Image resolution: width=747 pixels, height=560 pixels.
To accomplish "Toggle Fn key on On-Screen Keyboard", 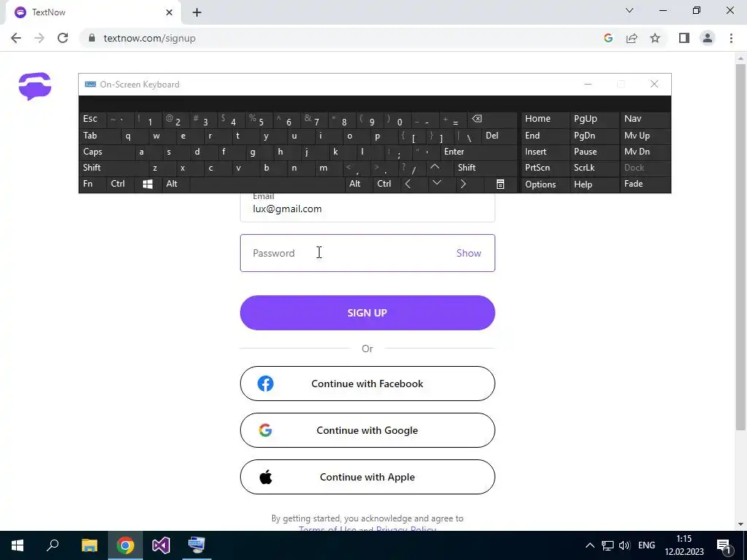I will pos(93,184).
